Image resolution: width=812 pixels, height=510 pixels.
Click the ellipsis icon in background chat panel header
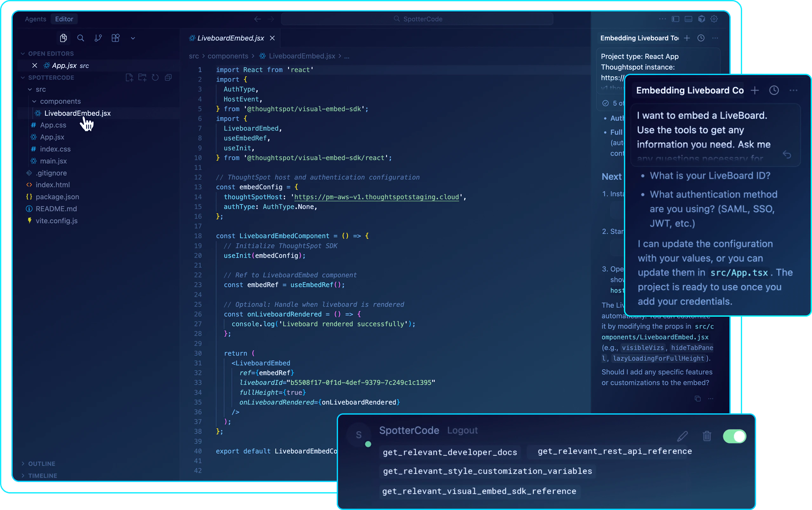click(715, 38)
